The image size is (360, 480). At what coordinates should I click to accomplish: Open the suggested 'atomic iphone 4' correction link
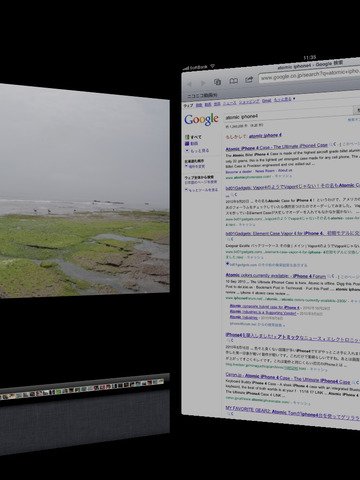[x=265, y=136]
